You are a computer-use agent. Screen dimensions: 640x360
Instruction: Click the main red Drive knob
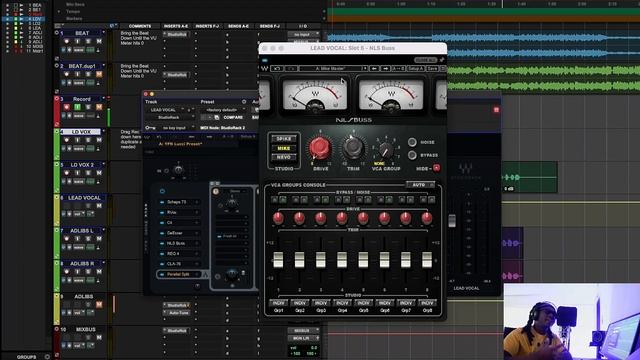point(320,148)
